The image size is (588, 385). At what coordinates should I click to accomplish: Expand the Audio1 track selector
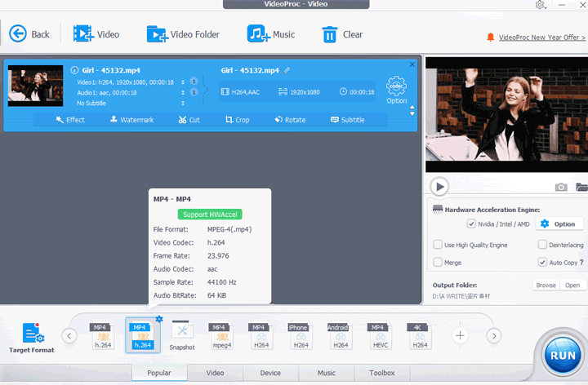(183, 92)
